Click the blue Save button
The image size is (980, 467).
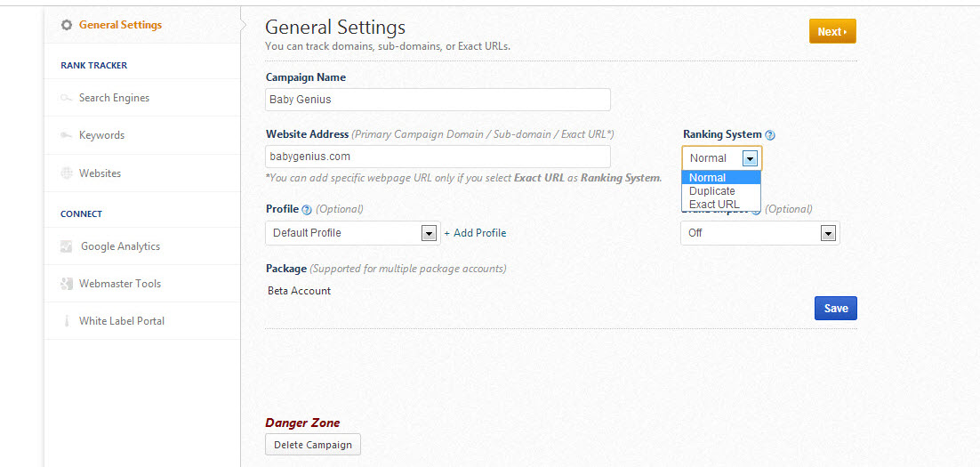(836, 308)
